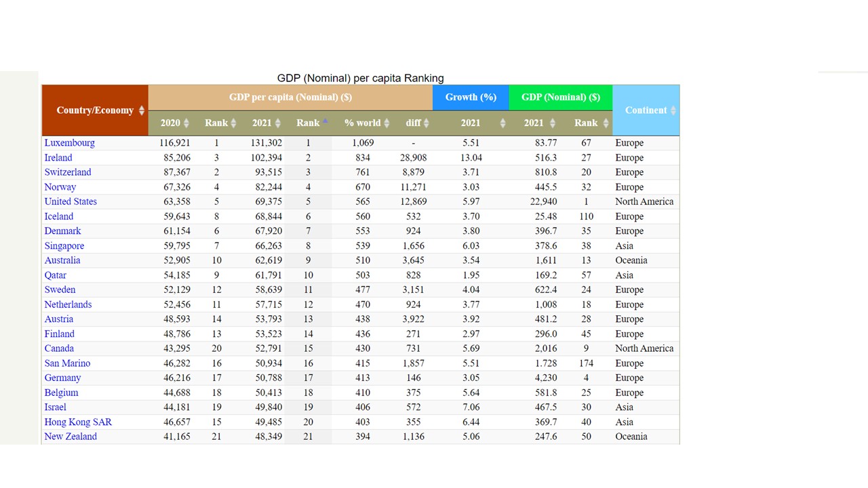Sort by Growth 2021 column arrows
Image resolution: width=868 pixels, height=488 pixels.
[x=502, y=123]
